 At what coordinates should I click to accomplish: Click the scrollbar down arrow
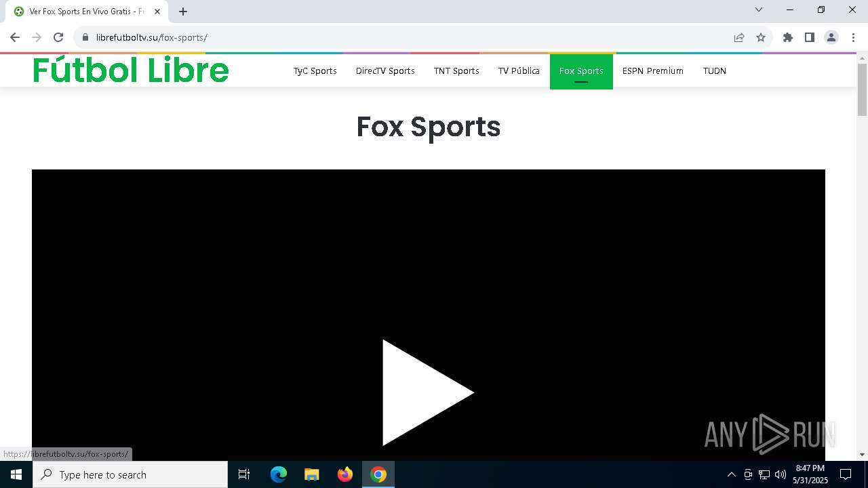tap(863, 455)
